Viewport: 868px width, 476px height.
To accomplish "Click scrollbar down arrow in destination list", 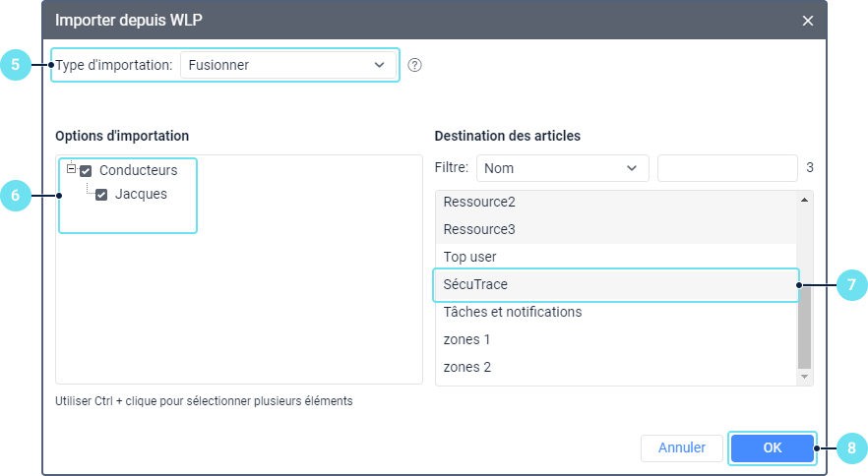I will coord(805,377).
